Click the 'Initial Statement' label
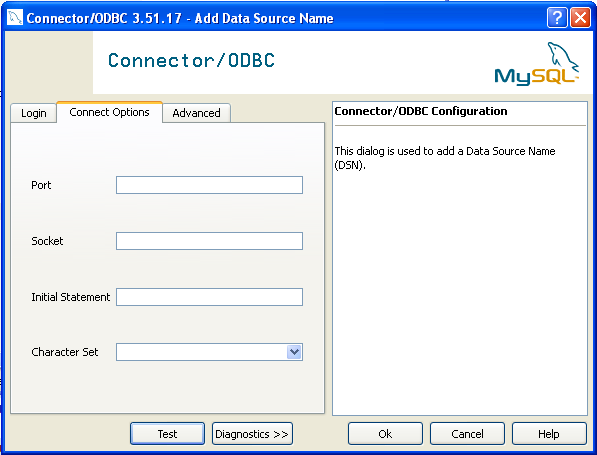Viewport: 597px width, 455px height. 70,297
